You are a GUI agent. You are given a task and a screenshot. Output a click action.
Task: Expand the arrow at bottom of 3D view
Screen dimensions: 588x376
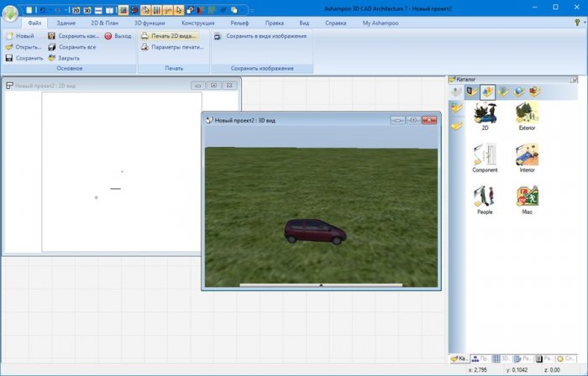(x=321, y=285)
